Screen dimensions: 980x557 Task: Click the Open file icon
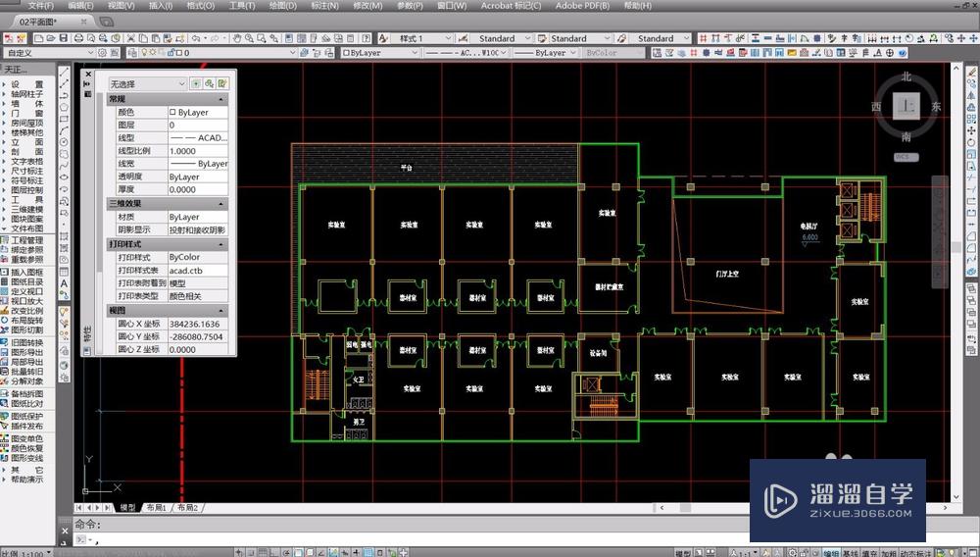point(51,39)
